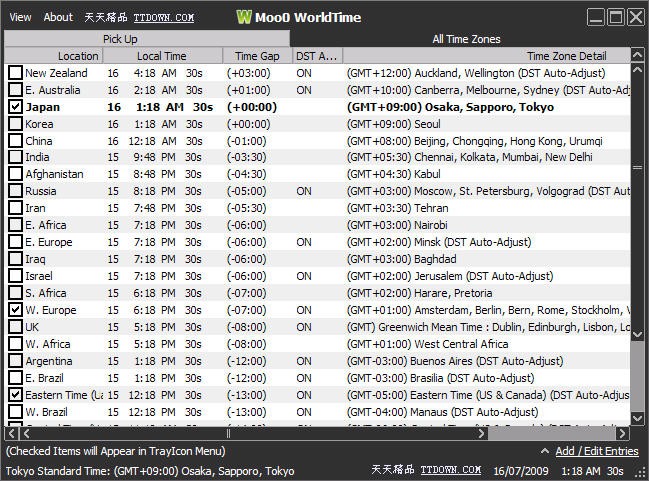
Task: Select the S. Africa row label
Action: pyautogui.click(x=46, y=293)
